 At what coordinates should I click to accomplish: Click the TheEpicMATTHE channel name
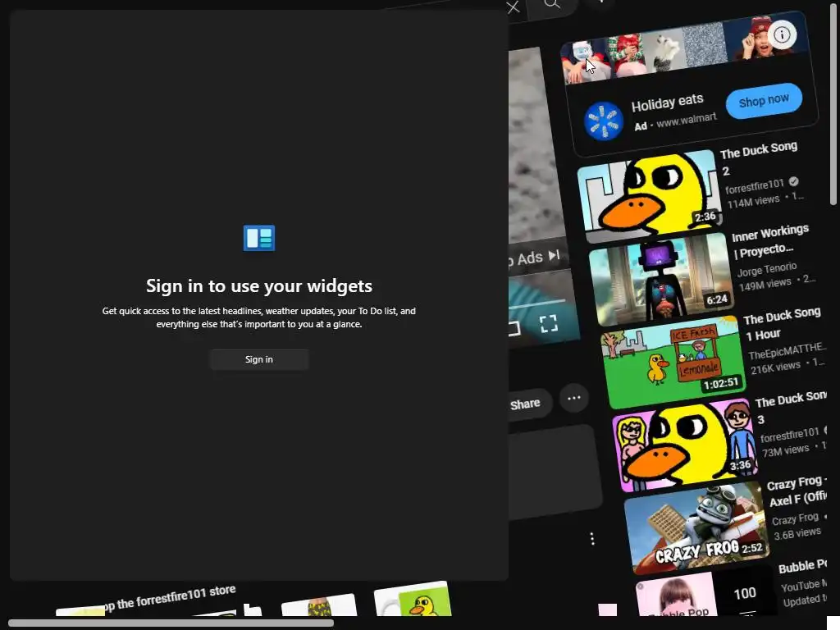click(x=787, y=351)
